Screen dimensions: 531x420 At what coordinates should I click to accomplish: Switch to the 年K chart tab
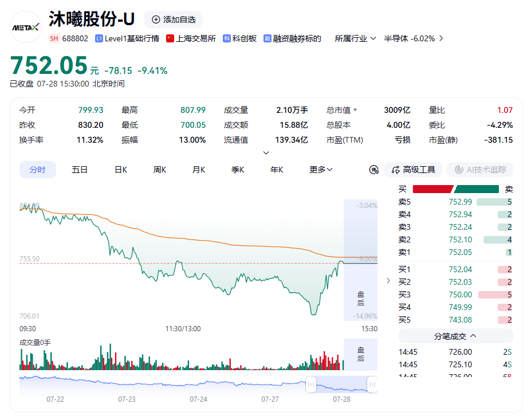[x=277, y=170]
